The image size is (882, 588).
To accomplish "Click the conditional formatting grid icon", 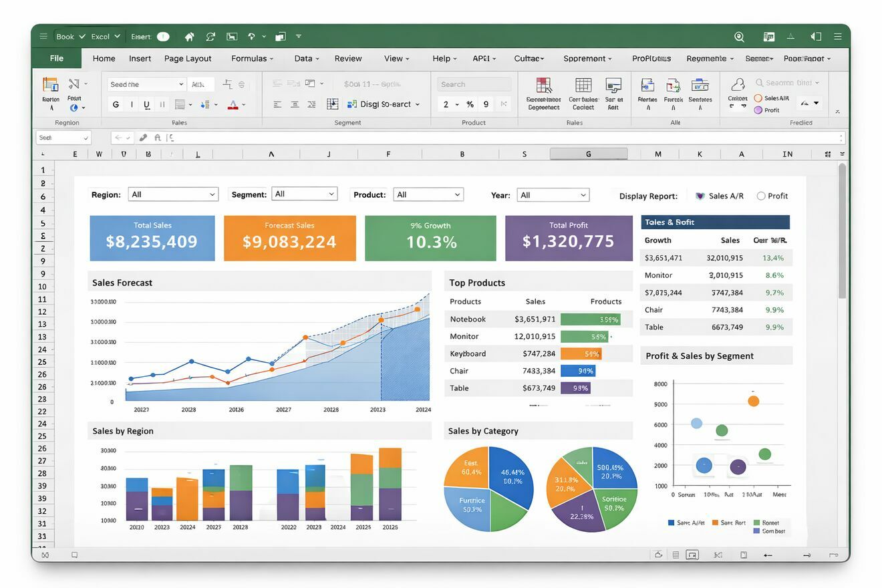I will (544, 86).
